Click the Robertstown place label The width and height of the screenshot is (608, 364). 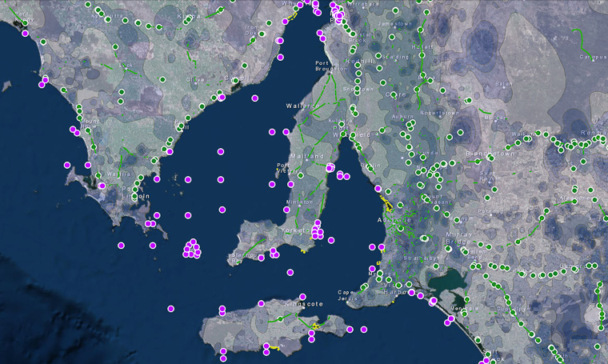440,113
